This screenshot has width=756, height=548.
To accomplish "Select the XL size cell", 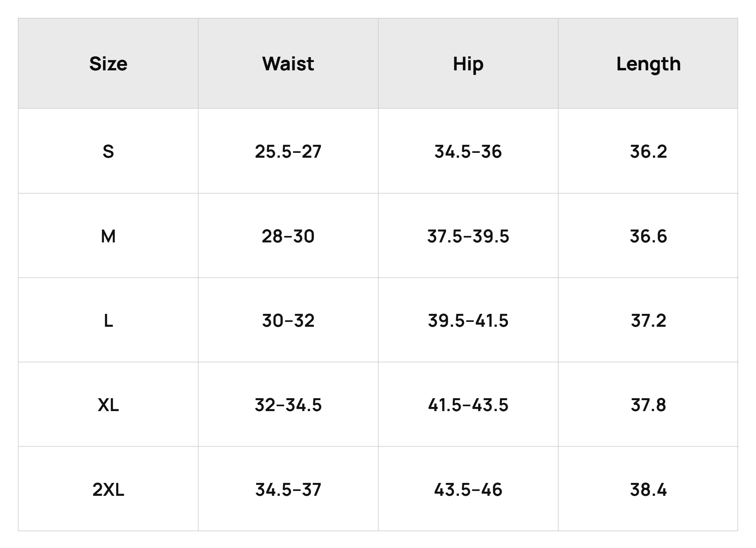I will click(x=108, y=405).
